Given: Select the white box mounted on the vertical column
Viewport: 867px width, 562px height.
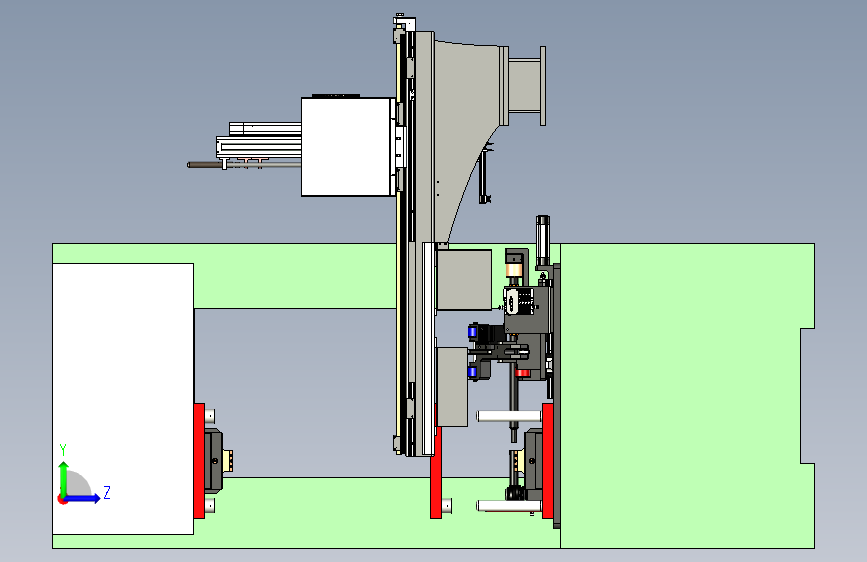Looking at the screenshot, I should (x=348, y=147).
